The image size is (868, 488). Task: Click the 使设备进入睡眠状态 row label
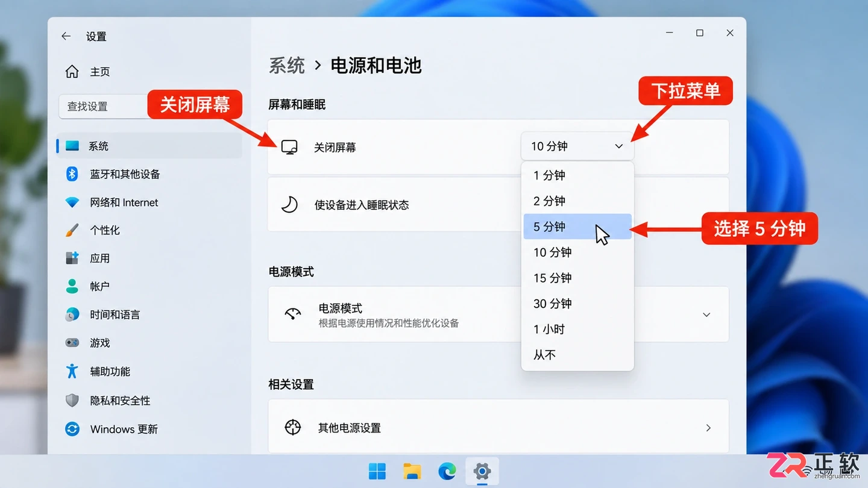(362, 205)
